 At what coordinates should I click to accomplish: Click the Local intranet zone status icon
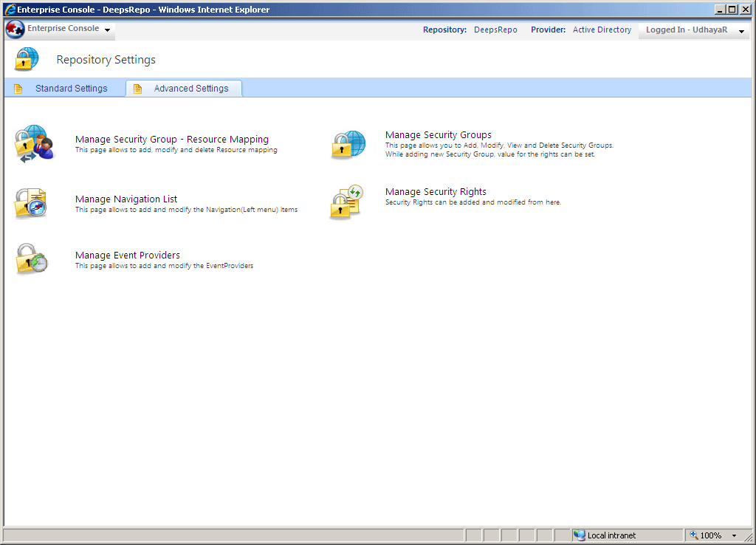point(580,535)
